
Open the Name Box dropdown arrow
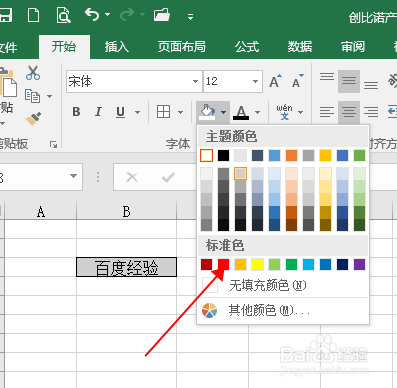pos(74,176)
